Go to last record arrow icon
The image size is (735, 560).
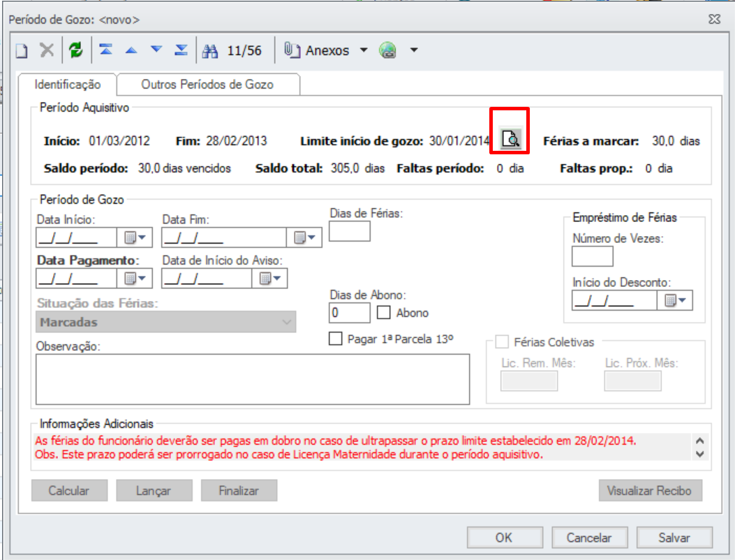tap(181, 50)
